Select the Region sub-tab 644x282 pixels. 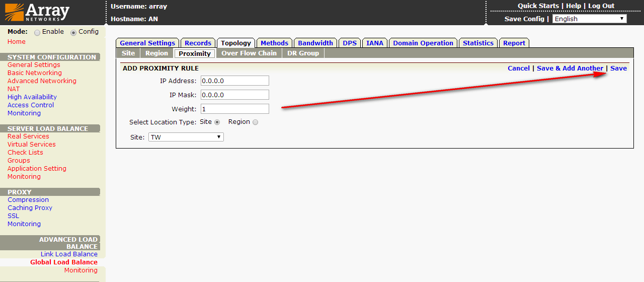(156, 53)
